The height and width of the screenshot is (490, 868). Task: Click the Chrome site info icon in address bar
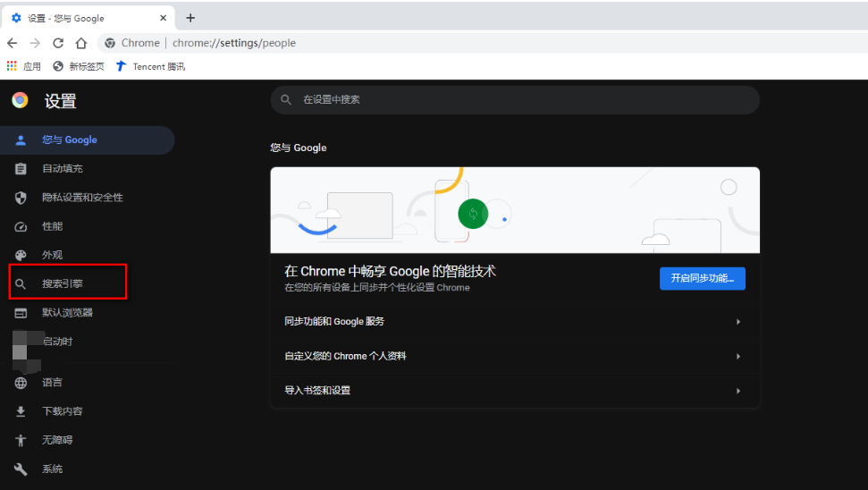(x=110, y=43)
